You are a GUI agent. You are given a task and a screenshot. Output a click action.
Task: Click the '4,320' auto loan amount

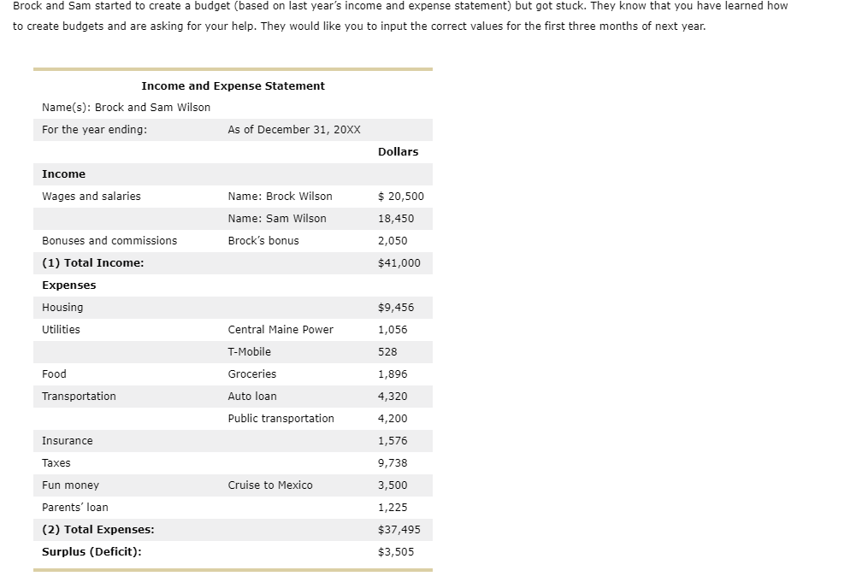[393, 396]
